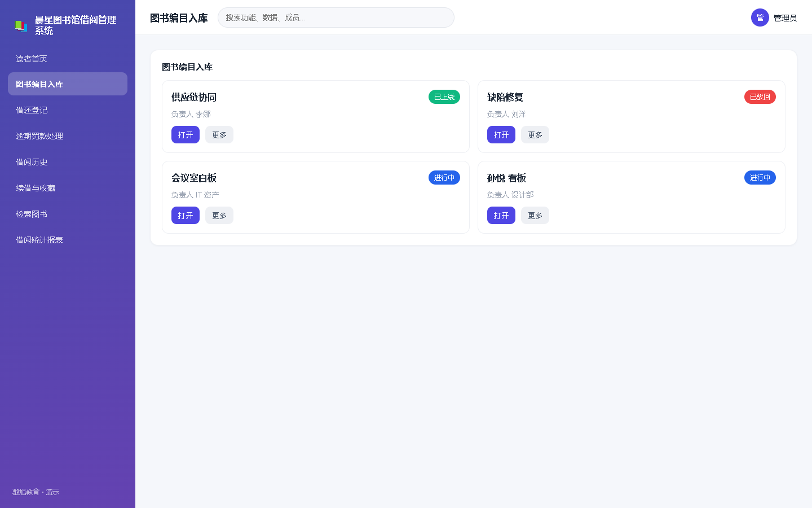Click 打开 on 会议室白板 card

tap(186, 216)
